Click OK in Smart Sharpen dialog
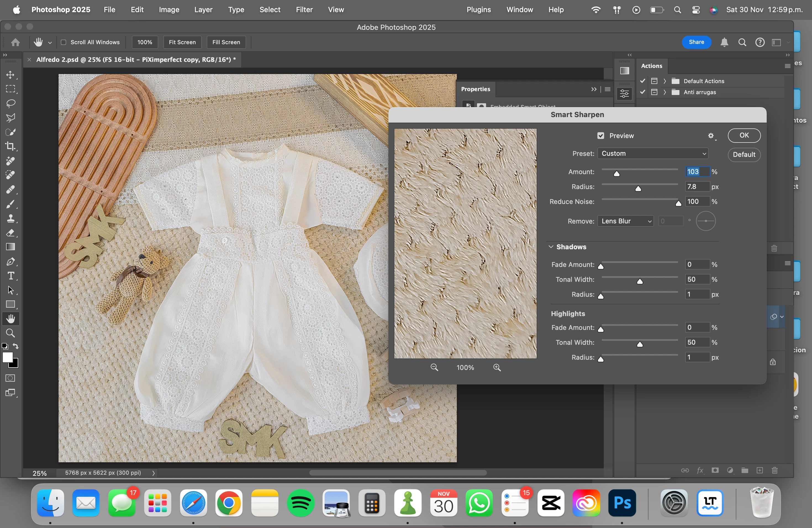 (744, 135)
